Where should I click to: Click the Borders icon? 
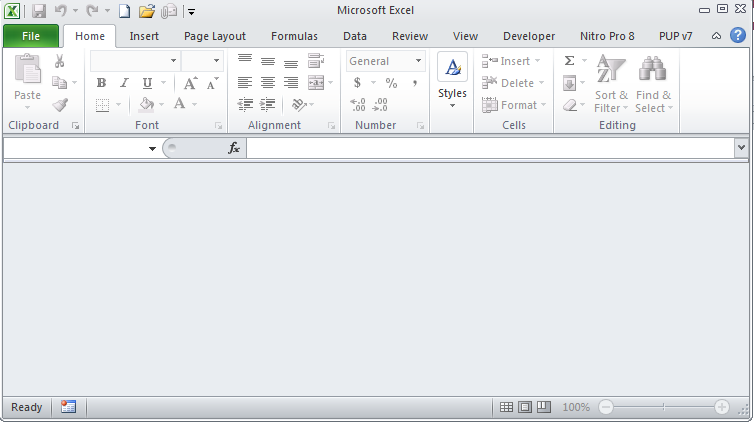(102, 105)
